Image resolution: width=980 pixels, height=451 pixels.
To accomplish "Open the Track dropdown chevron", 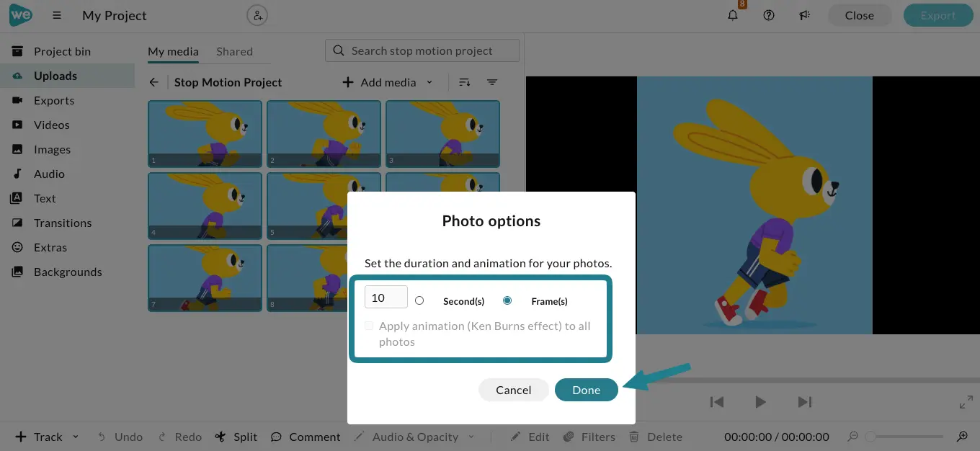I will [76, 437].
